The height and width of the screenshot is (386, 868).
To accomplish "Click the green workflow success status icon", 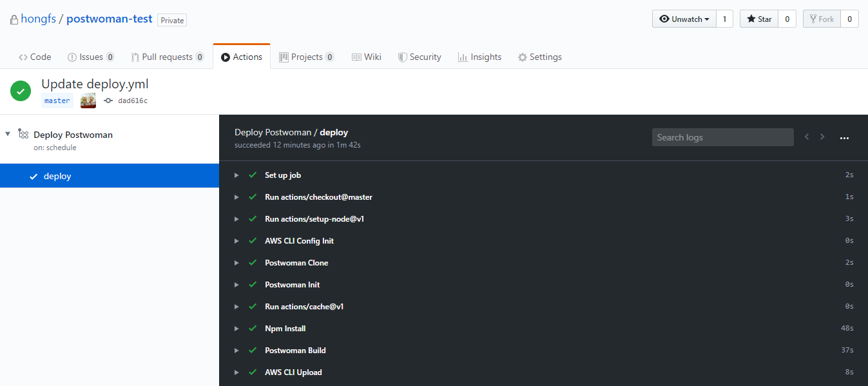I will click(21, 91).
